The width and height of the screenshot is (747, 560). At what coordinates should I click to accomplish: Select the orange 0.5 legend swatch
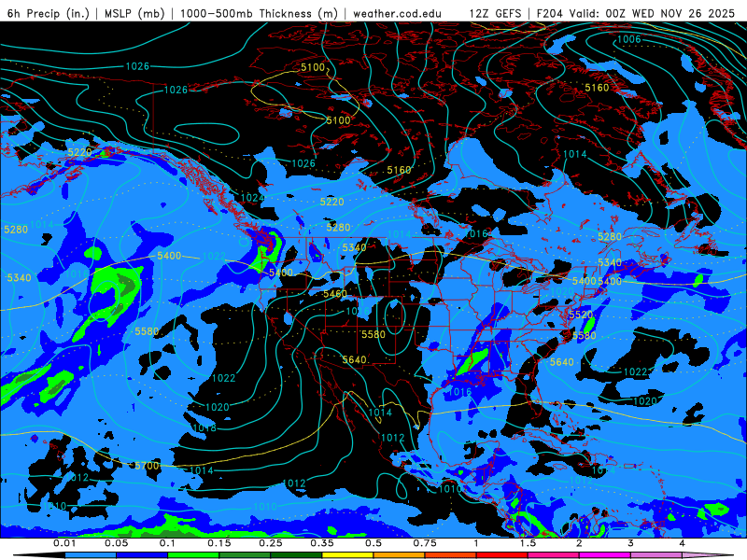coord(400,555)
